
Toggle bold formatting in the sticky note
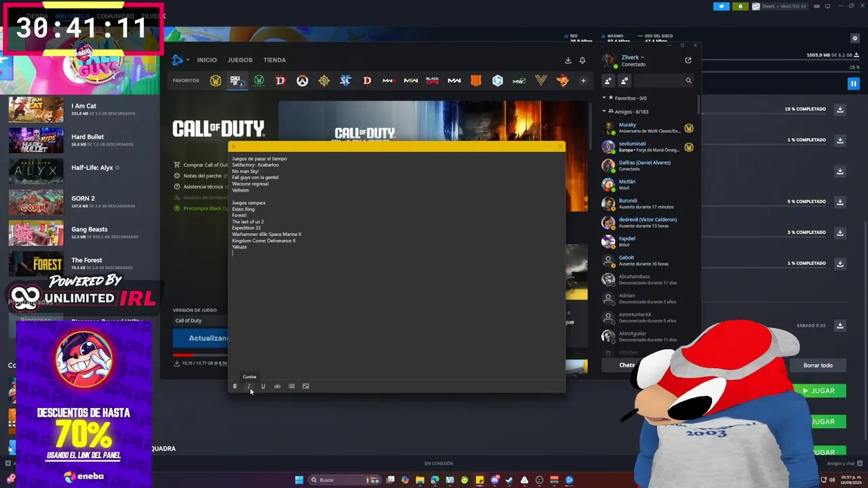pyautogui.click(x=235, y=386)
